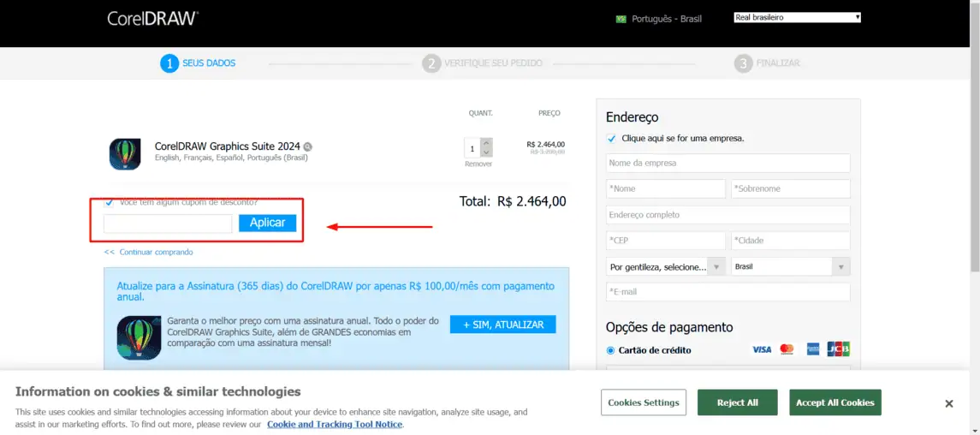Click the '*Sobrenome' field
The width and height of the screenshot is (980, 435).
point(791,188)
